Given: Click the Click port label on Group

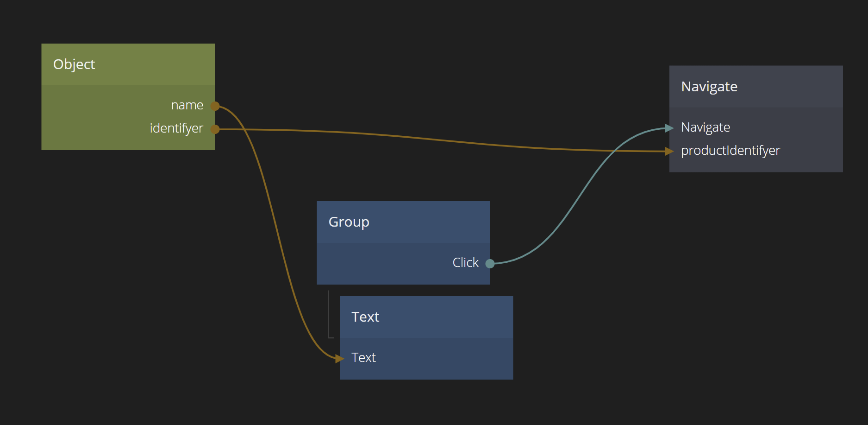Looking at the screenshot, I should click(465, 263).
